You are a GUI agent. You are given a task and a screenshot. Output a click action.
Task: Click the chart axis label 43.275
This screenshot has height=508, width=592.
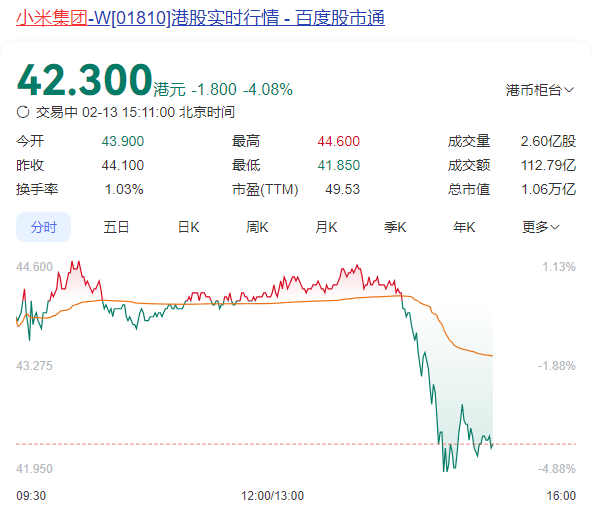click(x=34, y=366)
